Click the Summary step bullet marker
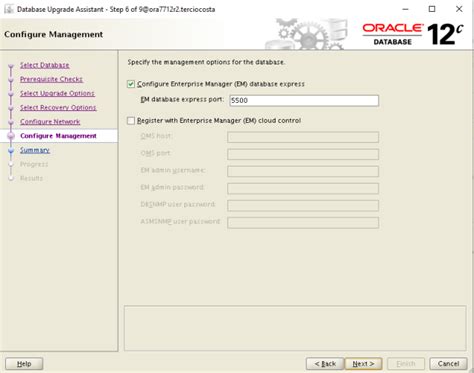The image size is (474, 373). (11, 151)
